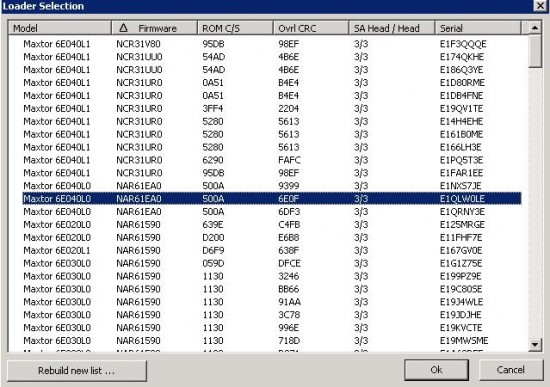
Task: Select row with serial E1QRNY3E
Action: tap(272, 212)
